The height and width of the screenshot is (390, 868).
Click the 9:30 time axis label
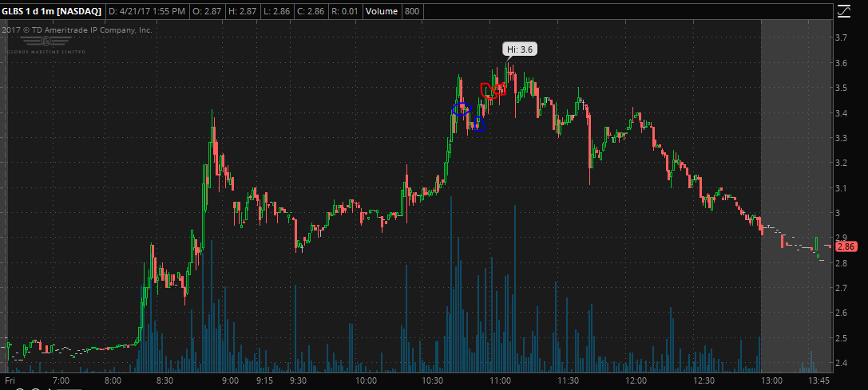click(x=299, y=380)
